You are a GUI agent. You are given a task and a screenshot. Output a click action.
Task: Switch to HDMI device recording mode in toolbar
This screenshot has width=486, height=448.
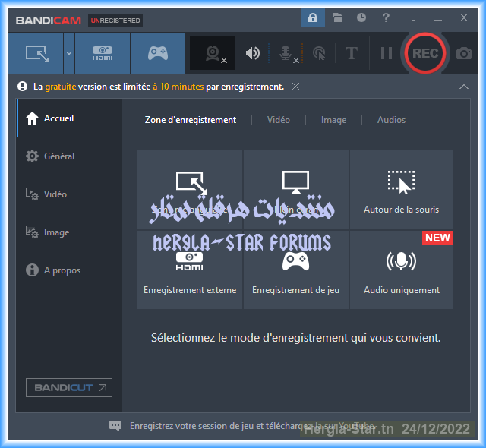(x=103, y=53)
